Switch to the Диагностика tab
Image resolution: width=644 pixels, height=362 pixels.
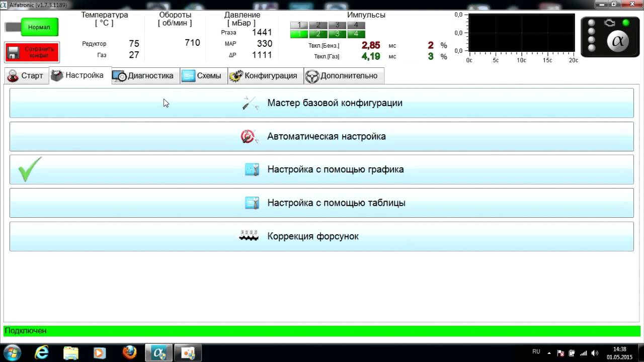click(145, 76)
